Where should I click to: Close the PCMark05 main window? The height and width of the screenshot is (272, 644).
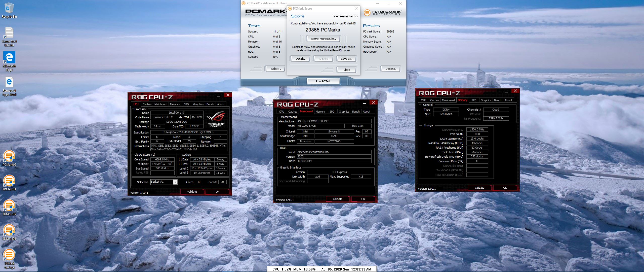tap(400, 3)
